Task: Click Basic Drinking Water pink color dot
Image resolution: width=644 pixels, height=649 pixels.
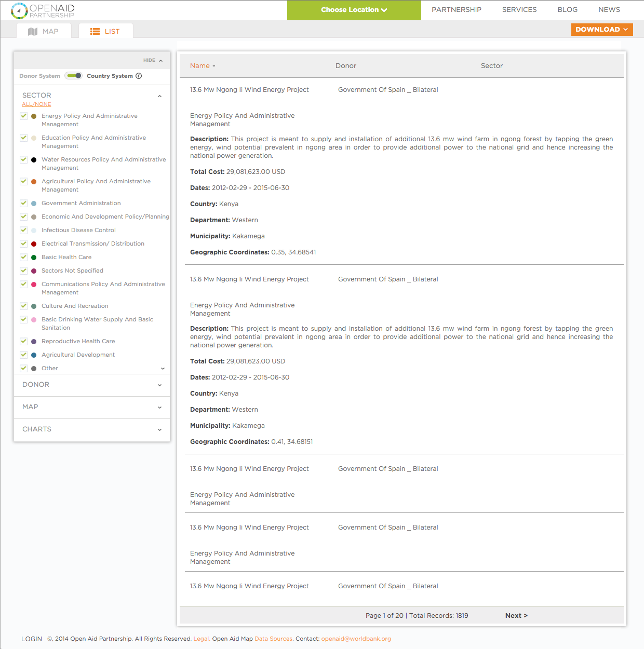Action: [x=34, y=320]
